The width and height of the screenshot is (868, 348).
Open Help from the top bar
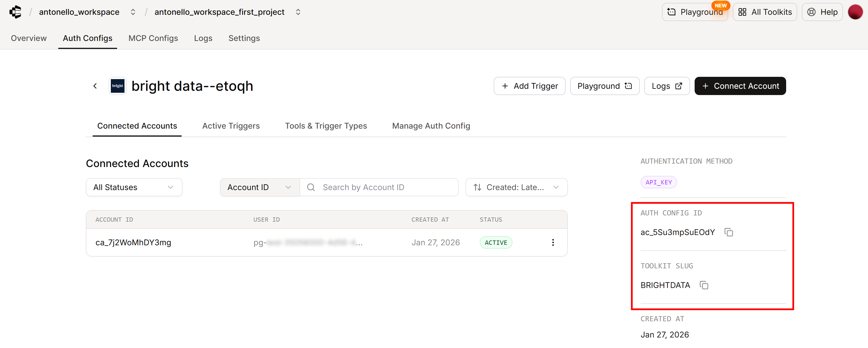pyautogui.click(x=822, y=12)
